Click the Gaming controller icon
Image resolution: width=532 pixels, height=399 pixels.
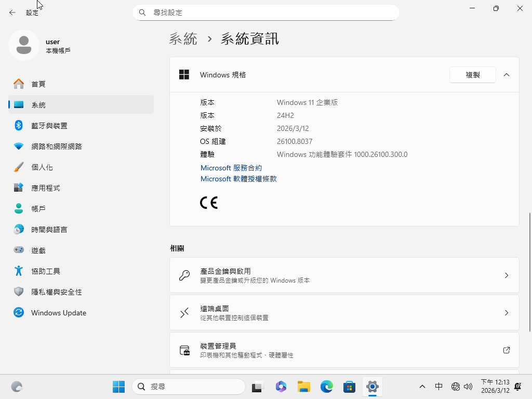click(19, 250)
